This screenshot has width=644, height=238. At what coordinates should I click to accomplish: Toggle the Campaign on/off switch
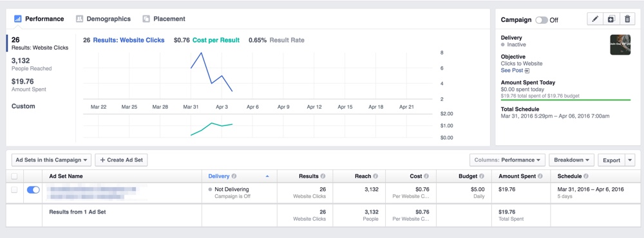pyautogui.click(x=542, y=20)
